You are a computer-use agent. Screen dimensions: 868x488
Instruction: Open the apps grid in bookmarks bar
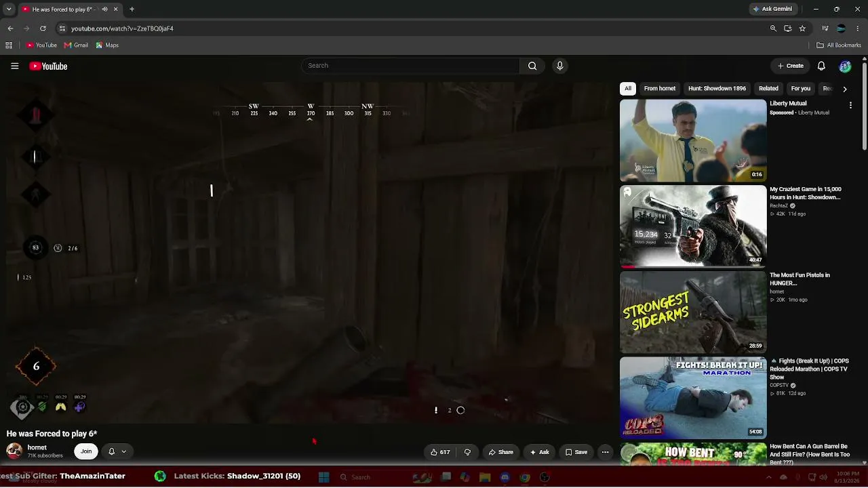(9, 45)
